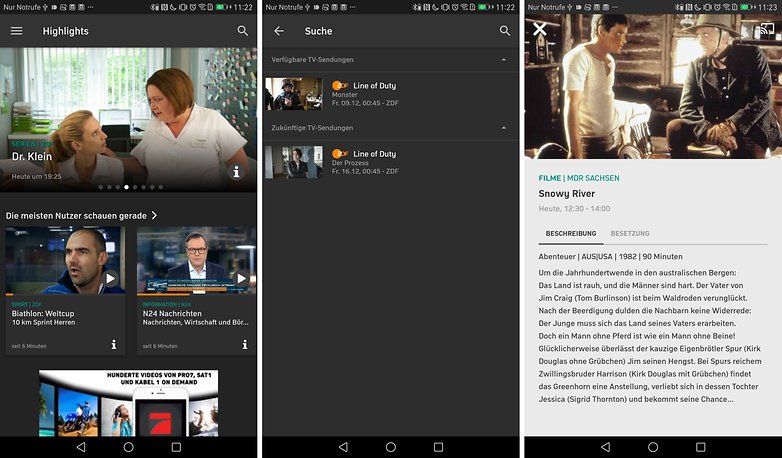Show info for N24 Nachrichten card

[245, 344]
